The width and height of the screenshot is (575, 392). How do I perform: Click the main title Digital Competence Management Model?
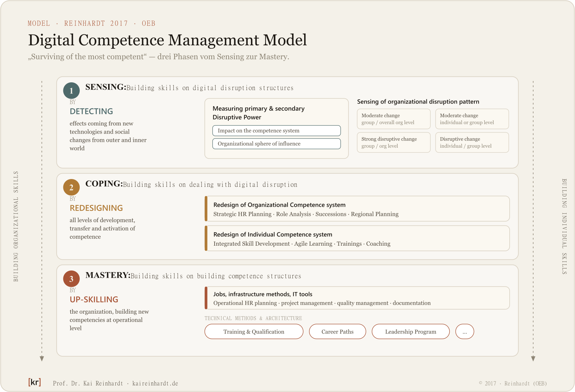click(168, 40)
